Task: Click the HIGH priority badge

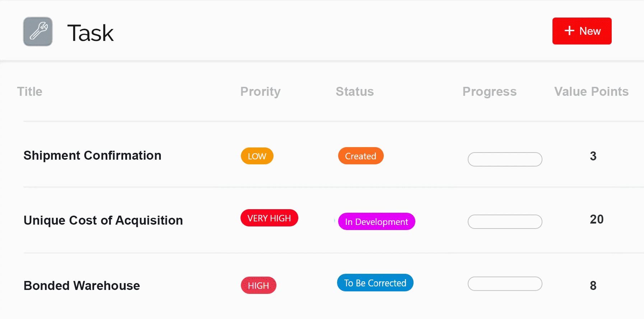Action: point(258,286)
